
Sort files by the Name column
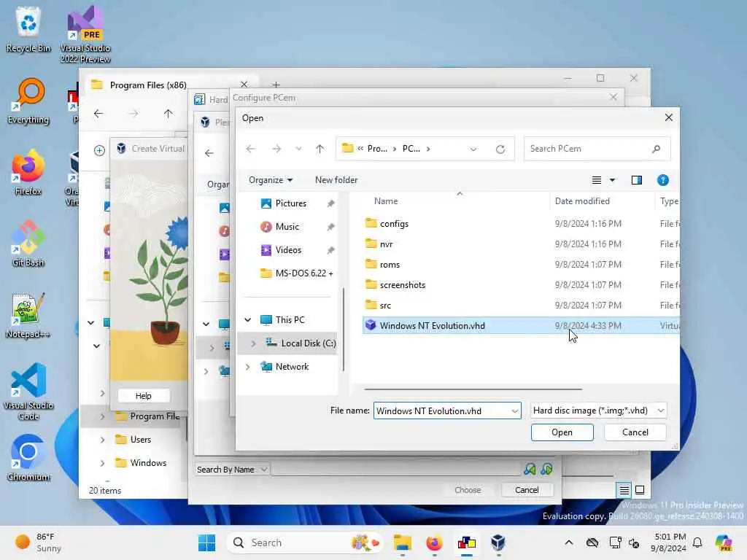coord(386,201)
